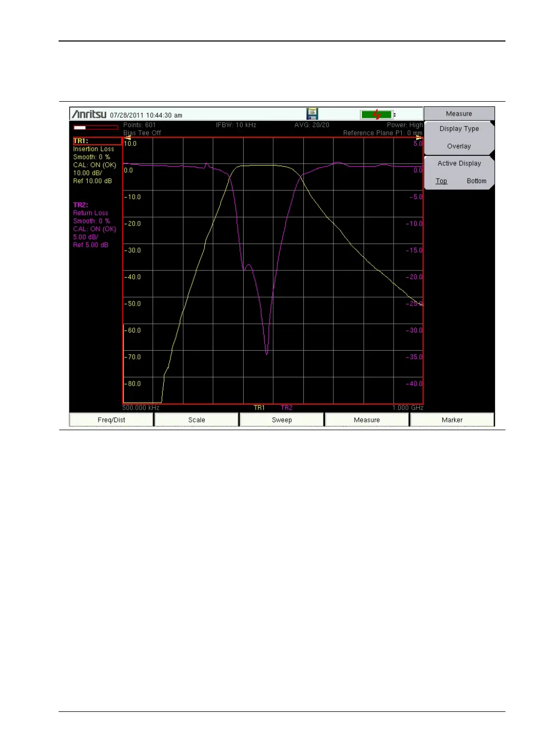Click the 'Points: 601' readout
The image size is (535, 756).
[139, 125]
